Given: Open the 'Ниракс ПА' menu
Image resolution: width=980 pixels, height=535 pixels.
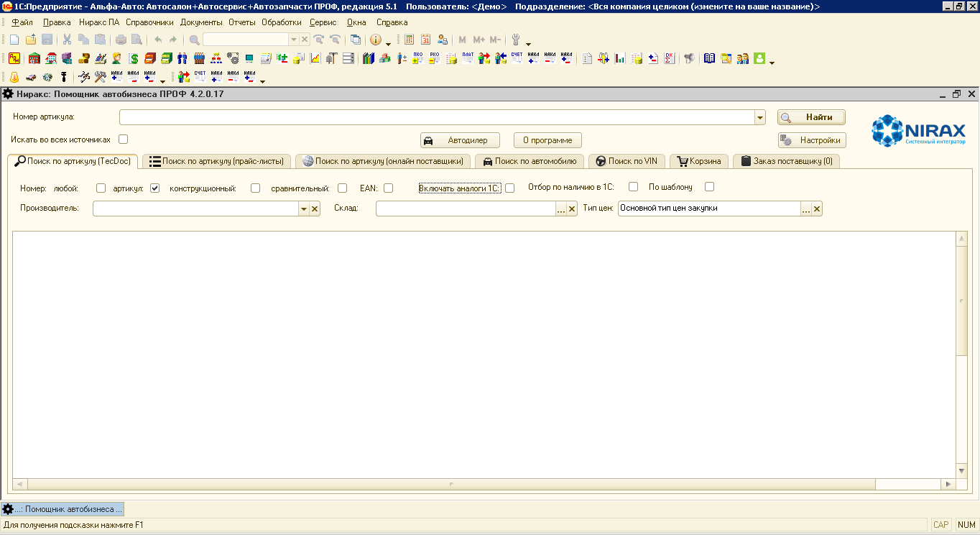Looking at the screenshot, I should [x=99, y=22].
